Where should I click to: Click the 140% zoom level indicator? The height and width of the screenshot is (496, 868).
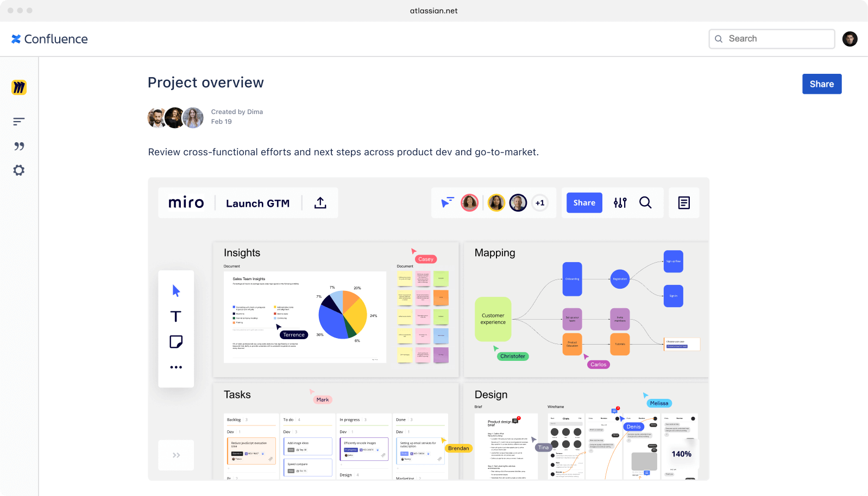click(682, 454)
